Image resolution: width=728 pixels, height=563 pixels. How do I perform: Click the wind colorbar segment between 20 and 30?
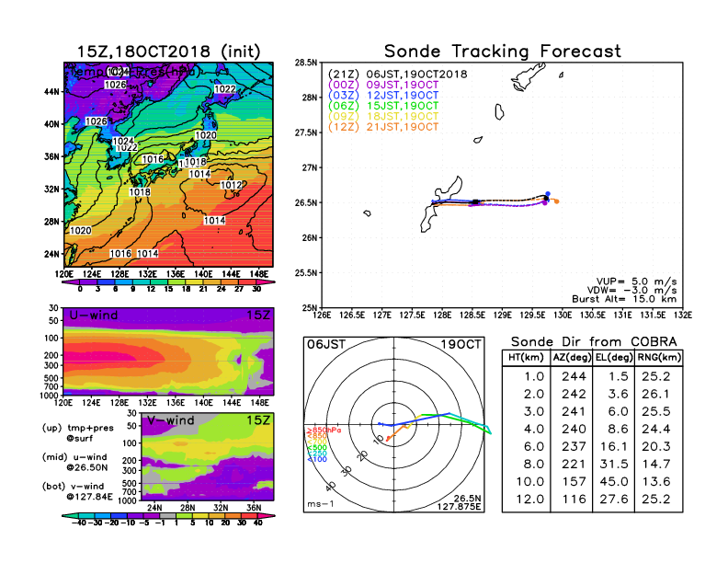pos(233,515)
